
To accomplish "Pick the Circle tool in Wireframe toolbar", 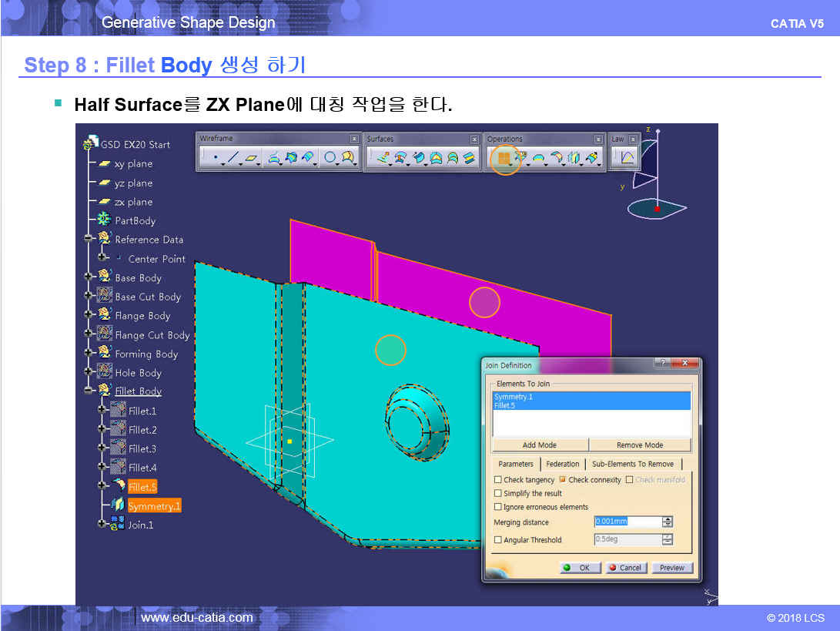I will (x=330, y=159).
